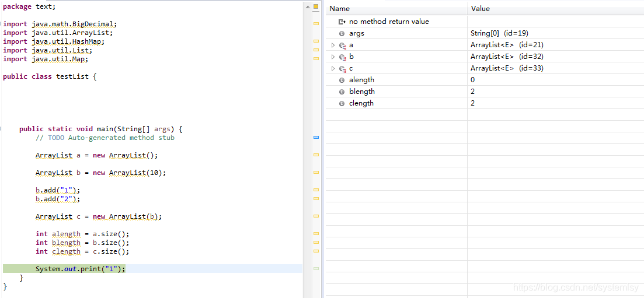Click the 'int clength = c.size();' line
Viewport: 644px width, 298px height.
point(82,251)
